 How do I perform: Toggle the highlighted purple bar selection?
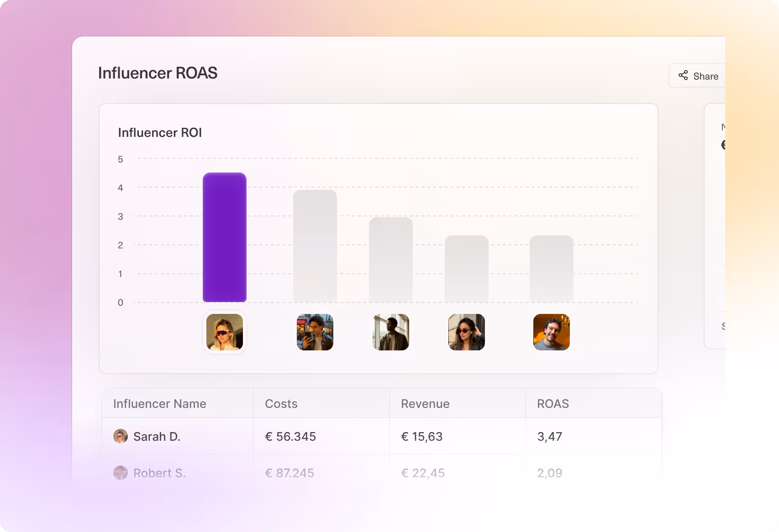click(225, 237)
